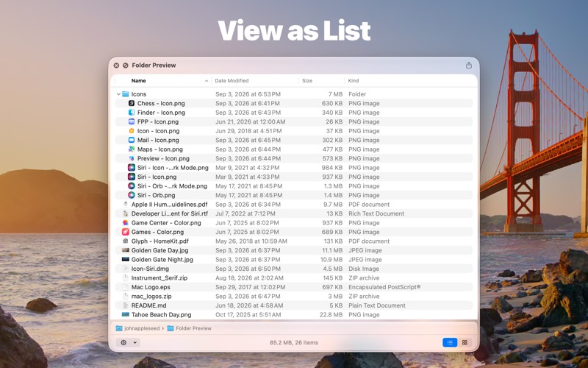Select 'Mac Logo.eps' file name

[x=151, y=287]
